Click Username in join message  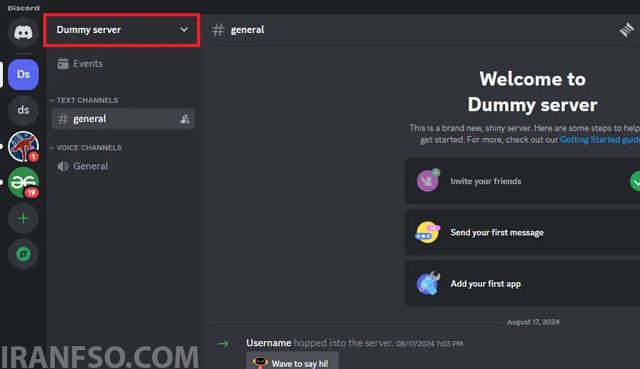pos(269,343)
